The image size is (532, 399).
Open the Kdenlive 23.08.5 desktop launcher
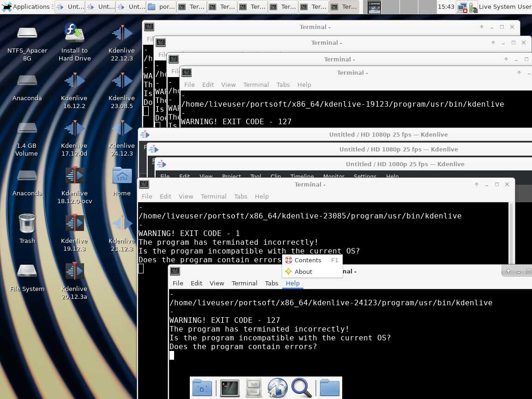click(122, 81)
